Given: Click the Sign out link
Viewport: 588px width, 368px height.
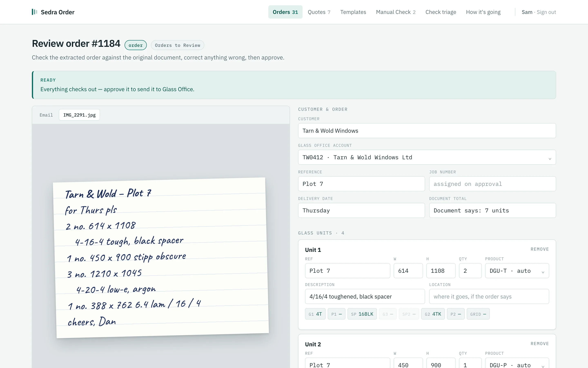Looking at the screenshot, I should (x=546, y=12).
